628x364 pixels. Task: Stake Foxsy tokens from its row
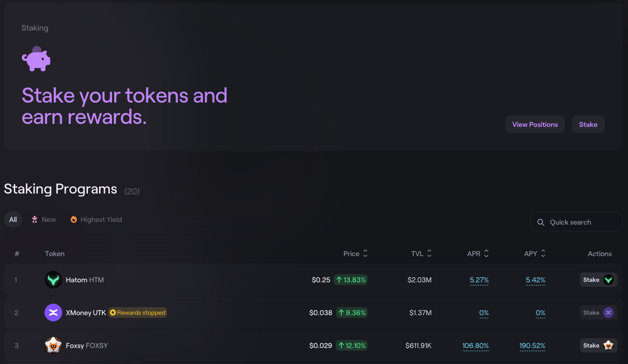599,345
